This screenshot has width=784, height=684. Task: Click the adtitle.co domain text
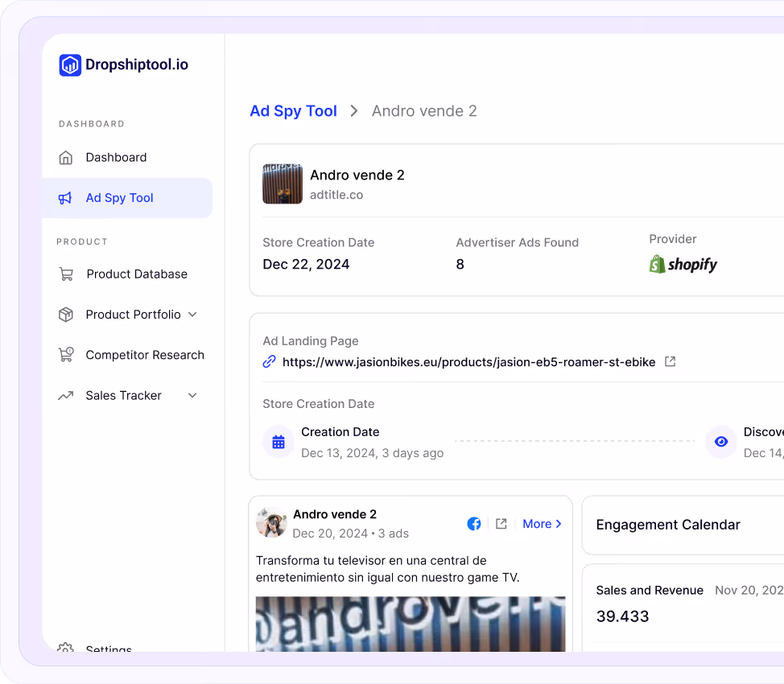(x=336, y=195)
